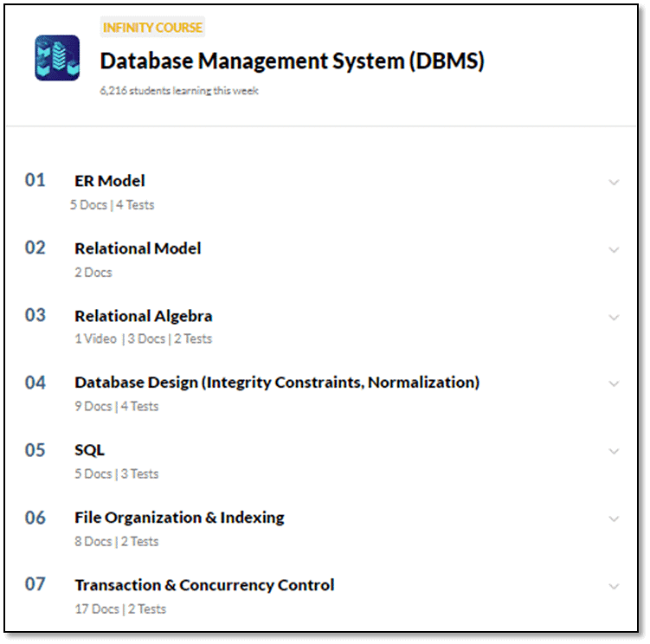Expand the Relational Algebra chevron

click(x=614, y=317)
